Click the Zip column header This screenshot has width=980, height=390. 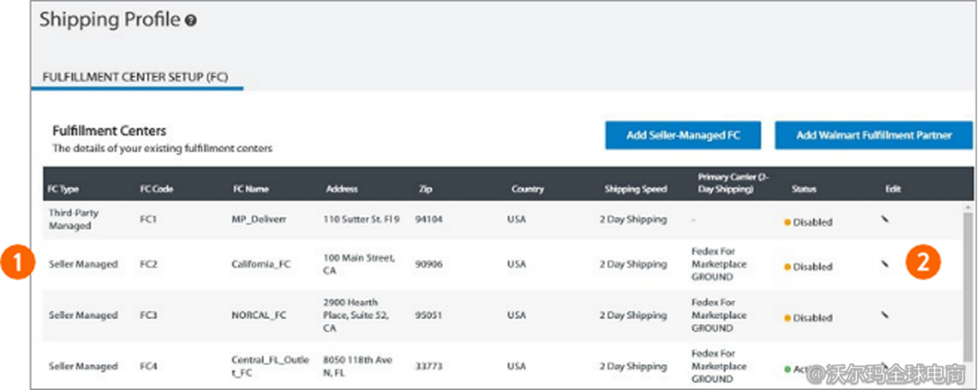pyautogui.click(x=425, y=189)
